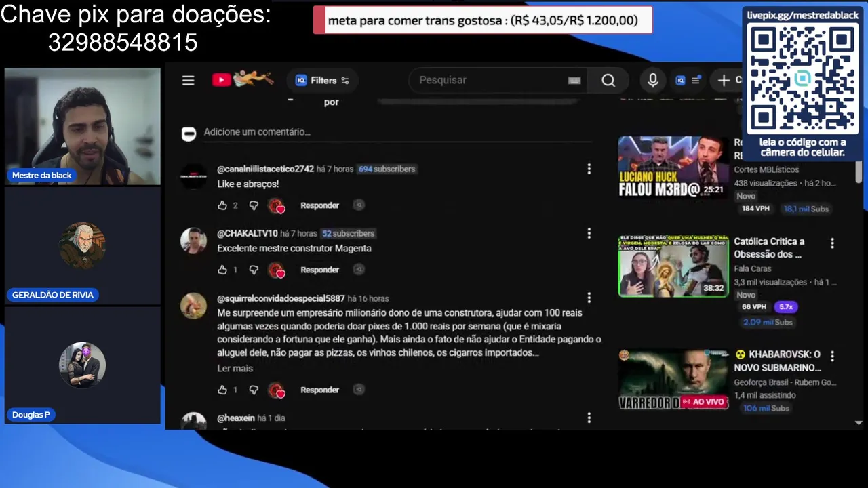Open the on-screen keyboard icon in search

coord(574,80)
